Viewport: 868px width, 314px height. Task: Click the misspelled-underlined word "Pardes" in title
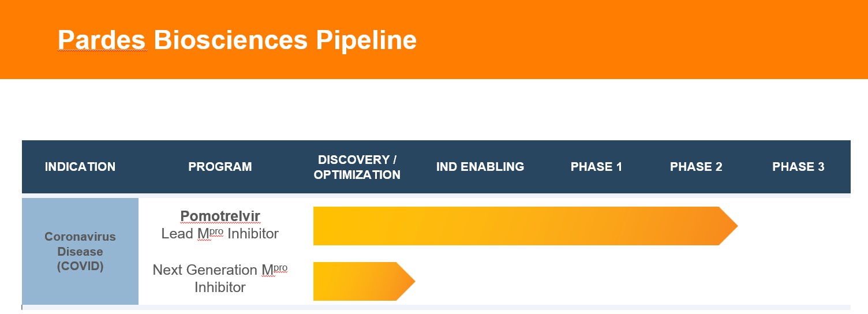[102, 40]
